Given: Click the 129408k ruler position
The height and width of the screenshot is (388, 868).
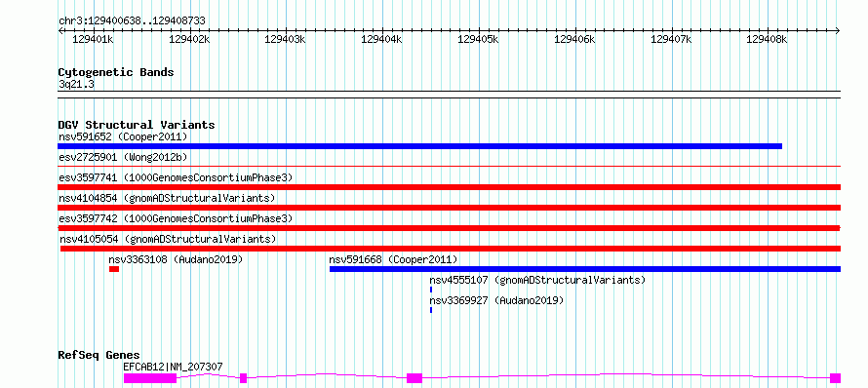Looking at the screenshot, I should tap(768, 39).
